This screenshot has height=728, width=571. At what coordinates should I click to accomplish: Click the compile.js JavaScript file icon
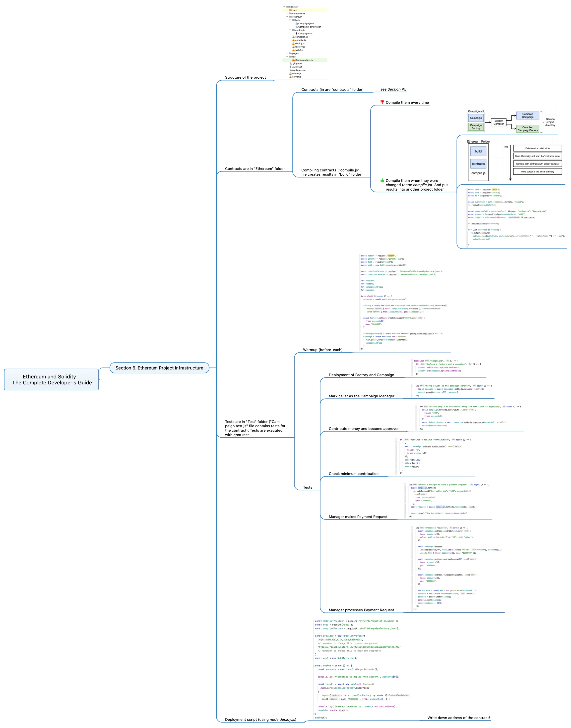click(x=294, y=40)
